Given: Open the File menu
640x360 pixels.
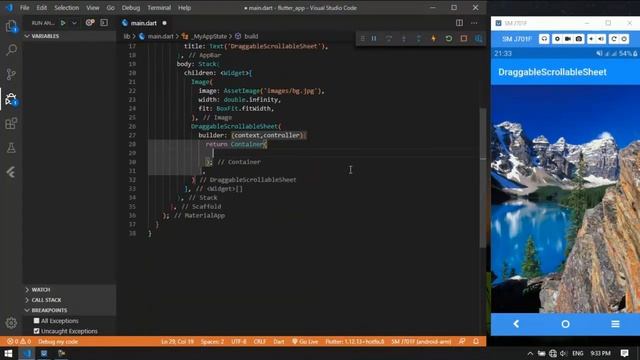Looking at the screenshot, I should [x=24, y=8].
